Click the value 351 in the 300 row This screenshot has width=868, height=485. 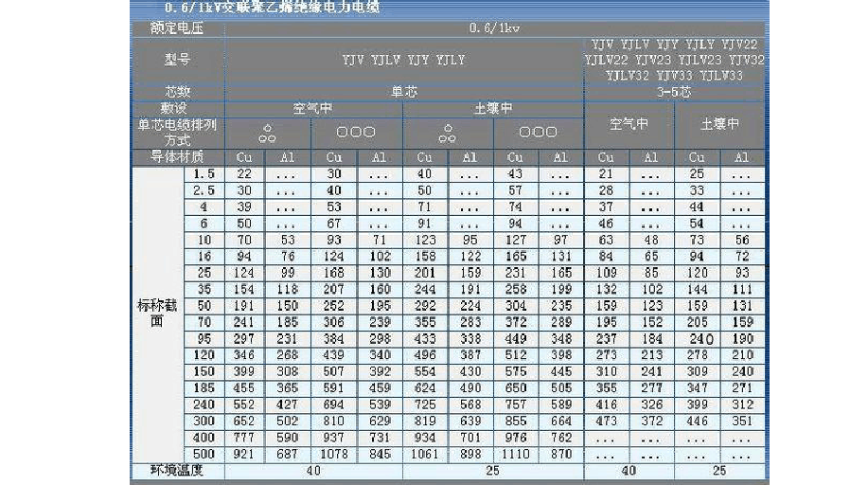click(742, 422)
